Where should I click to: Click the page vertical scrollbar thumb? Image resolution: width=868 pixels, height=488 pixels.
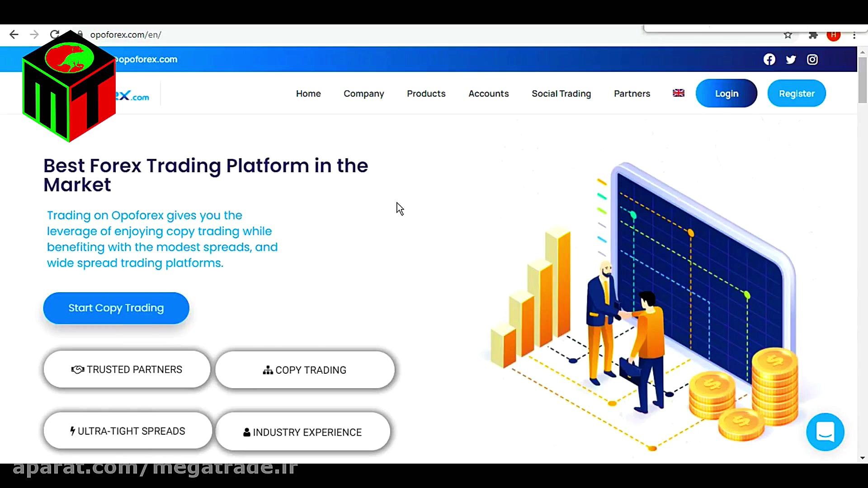(863, 80)
